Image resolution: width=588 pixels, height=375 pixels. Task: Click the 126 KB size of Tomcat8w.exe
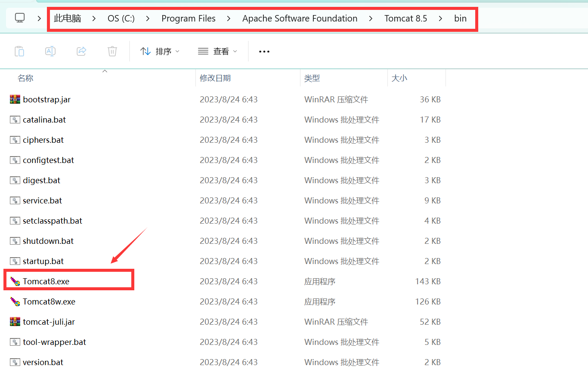(428, 301)
